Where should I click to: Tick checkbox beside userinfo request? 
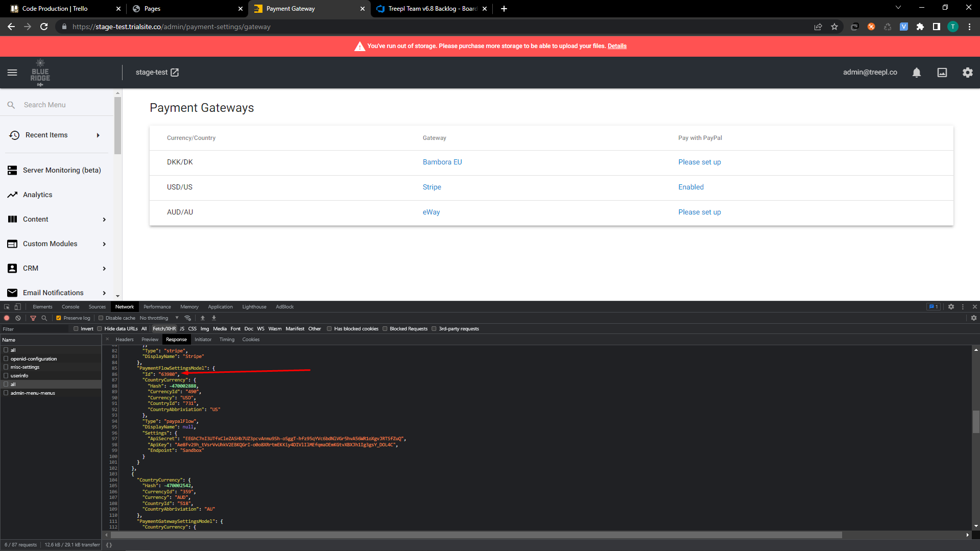pos(6,376)
